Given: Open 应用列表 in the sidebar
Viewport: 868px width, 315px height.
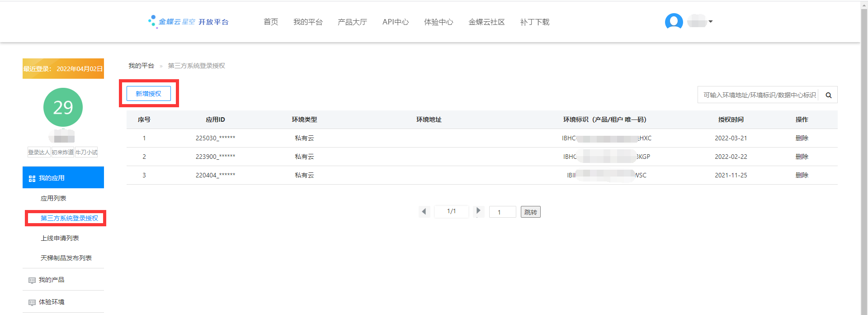Looking at the screenshot, I should (53, 198).
